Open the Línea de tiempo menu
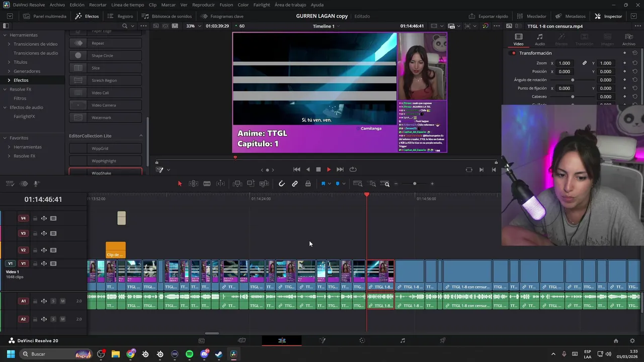 click(x=127, y=5)
